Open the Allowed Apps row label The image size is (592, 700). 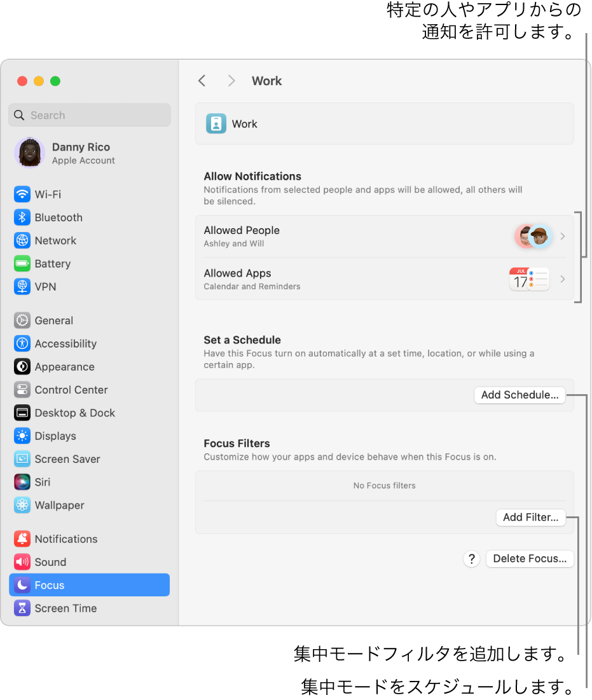pyautogui.click(x=238, y=273)
